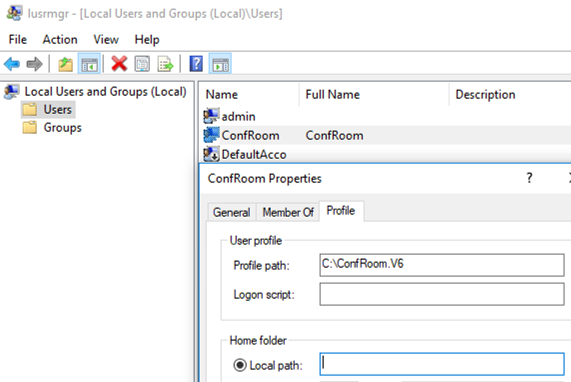Select the DefaultAcco user name text
Viewport: 571px width, 382px height.
pos(254,154)
